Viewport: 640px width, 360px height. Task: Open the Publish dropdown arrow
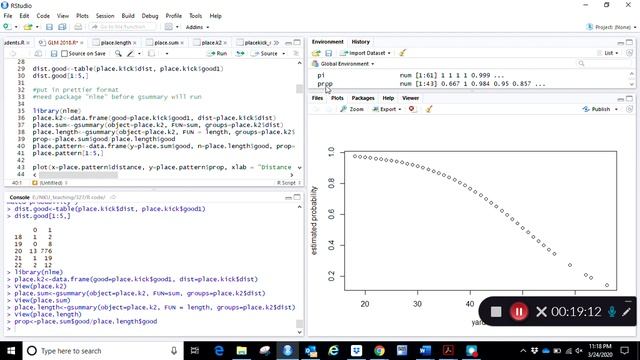point(616,109)
